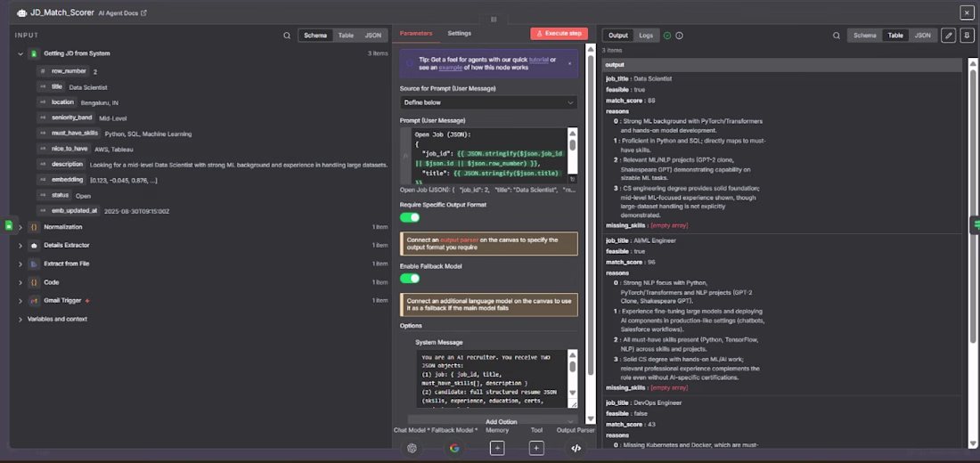This screenshot has width=980, height=463.
Task: Dismiss the agent tip banner
Action: pyautogui.click(x=569, y=63)
